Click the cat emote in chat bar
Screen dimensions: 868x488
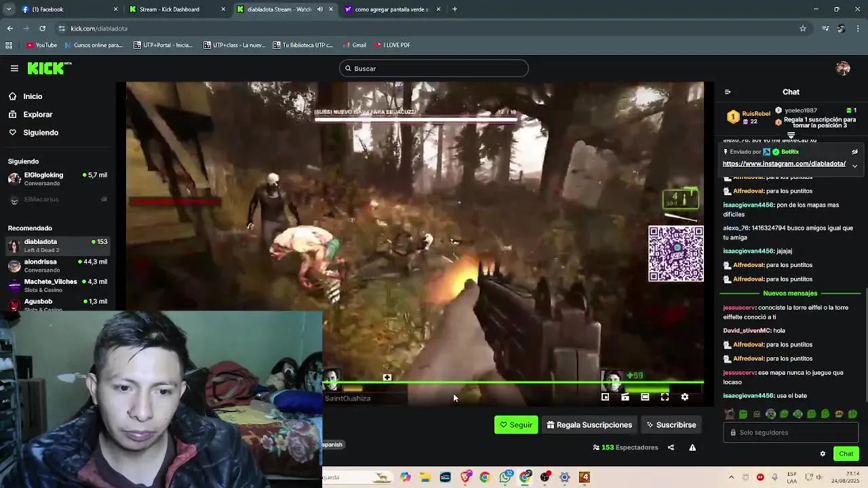coord(730,414)
